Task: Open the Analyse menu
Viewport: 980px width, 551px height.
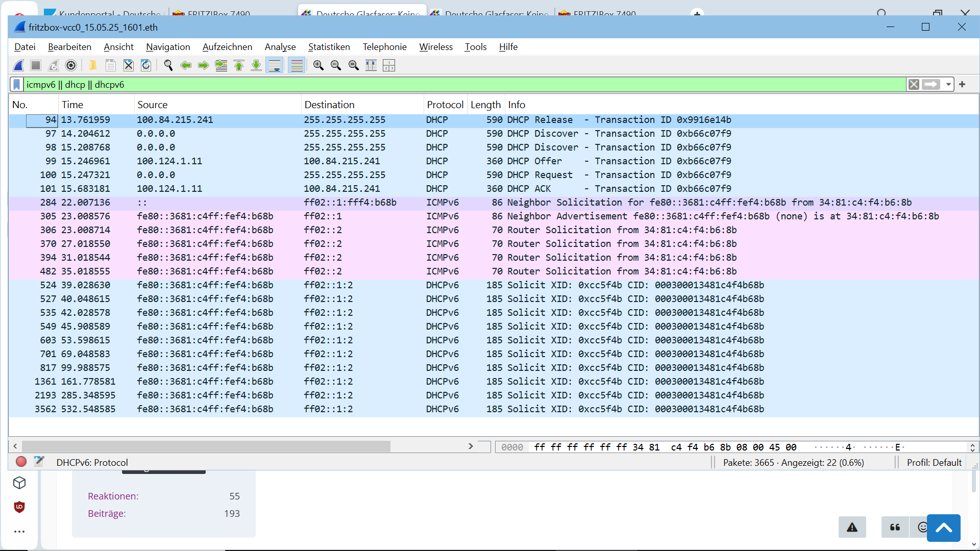Action: (280, 47)
